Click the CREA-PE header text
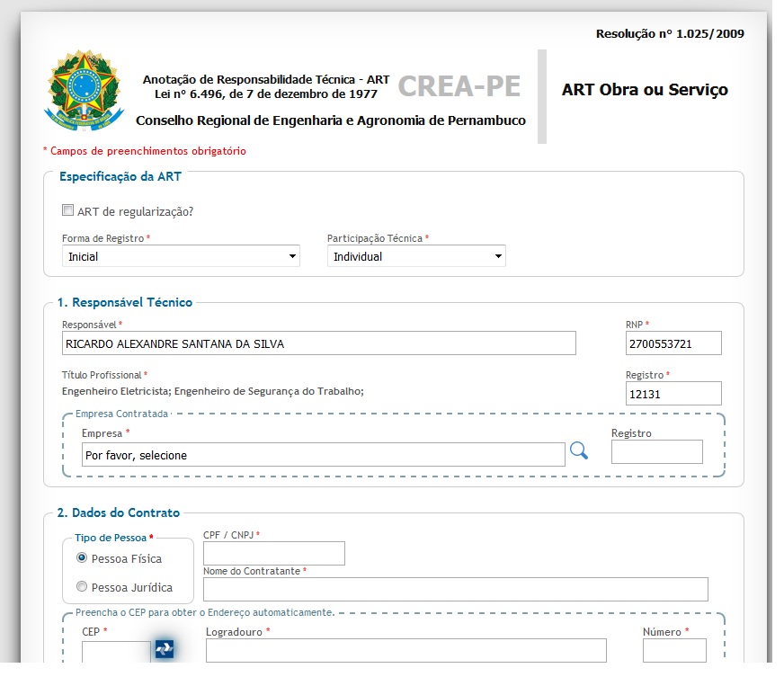 (x=459, y=86)
